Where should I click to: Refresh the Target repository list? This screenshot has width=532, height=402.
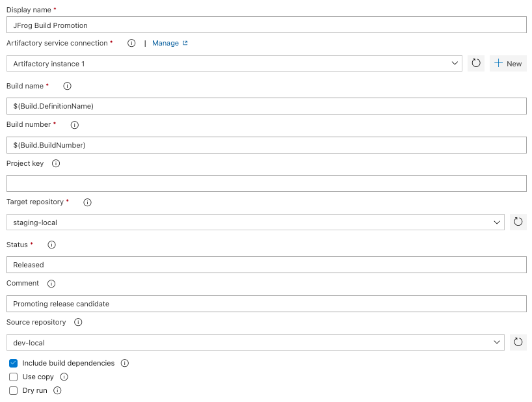click(x=518, y=222)
